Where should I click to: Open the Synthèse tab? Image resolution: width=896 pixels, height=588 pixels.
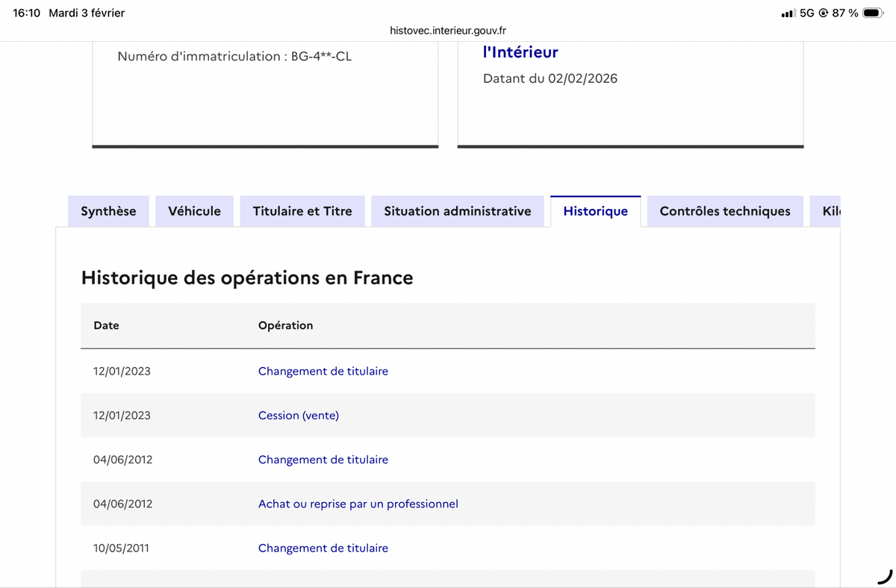point(108,211)
